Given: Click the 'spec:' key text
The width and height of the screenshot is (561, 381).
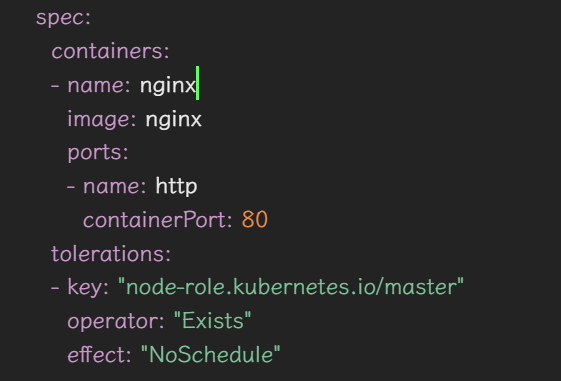Looking at the screenshot, I should point(63,18).
